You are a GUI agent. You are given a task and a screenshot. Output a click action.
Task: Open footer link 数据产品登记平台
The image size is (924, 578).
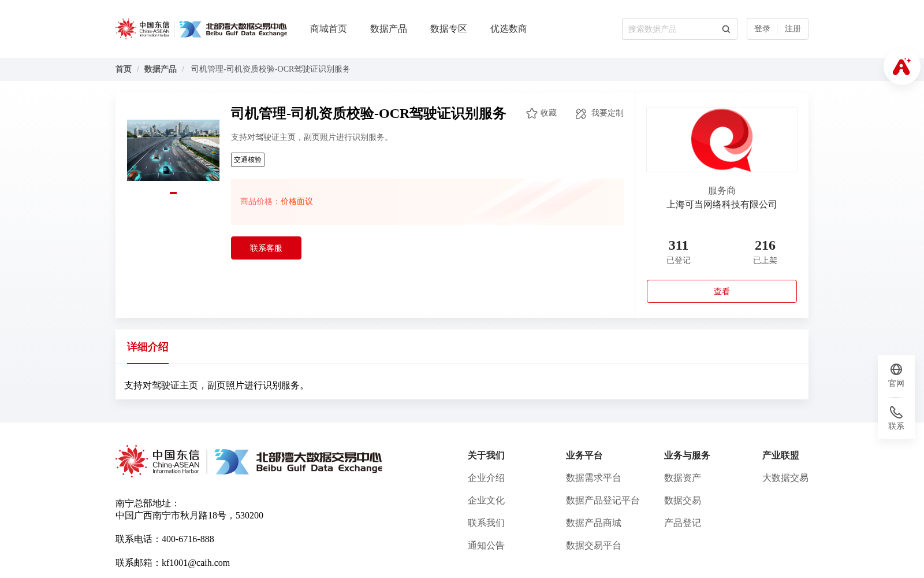(x=603, y=501)
